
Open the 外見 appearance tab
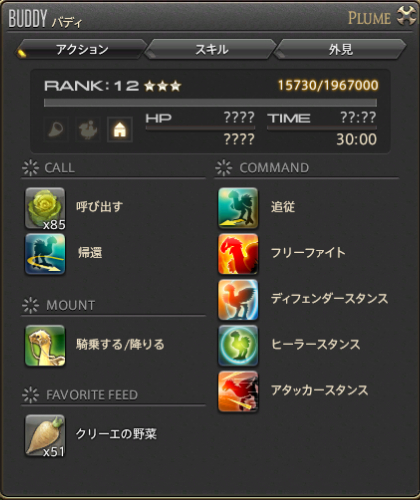341,49
